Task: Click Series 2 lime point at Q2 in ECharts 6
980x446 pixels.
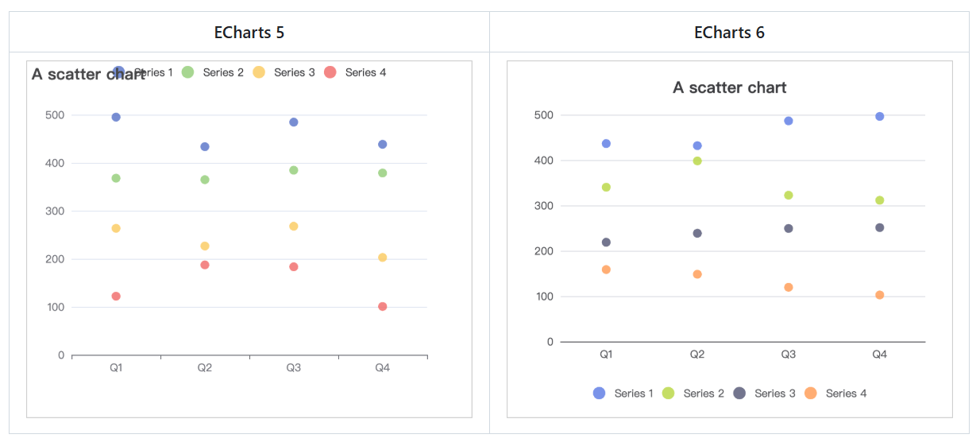Action: coord(697,161)
